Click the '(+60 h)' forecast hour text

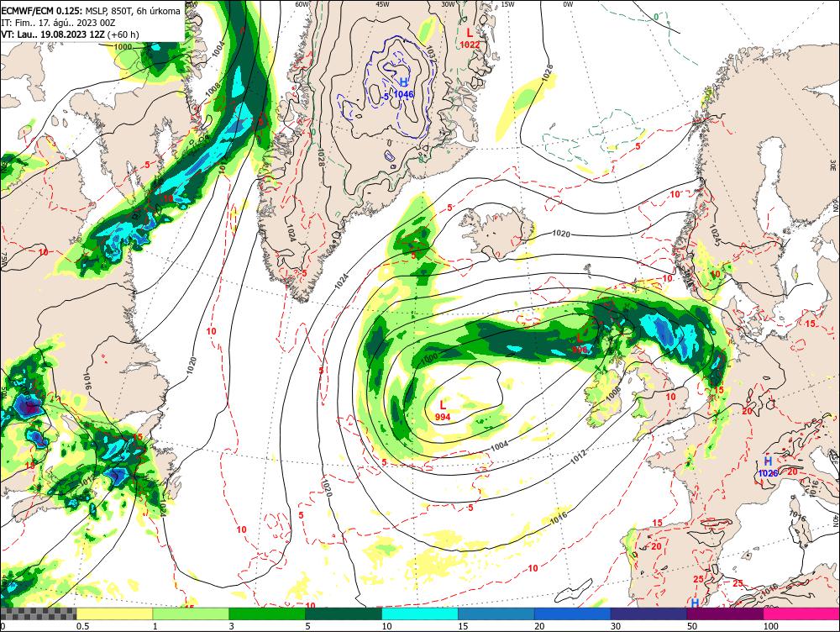point(123,34)
